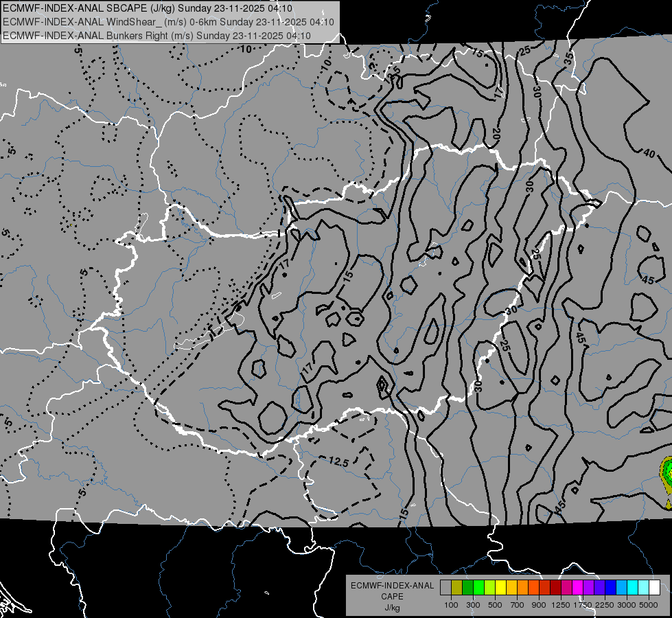Select the violet legend swatch
Screen dimensions: 672x618
[x=599, y=587]
